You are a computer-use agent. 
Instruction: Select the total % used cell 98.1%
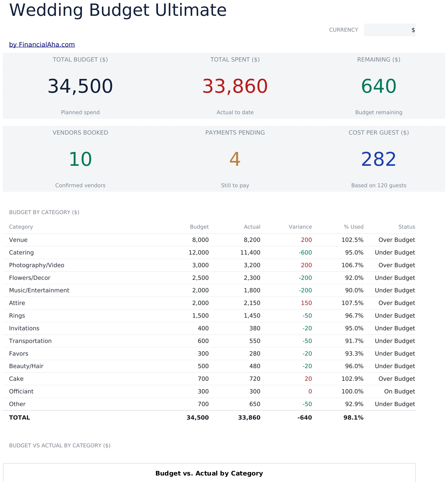(x=353, y=418)
